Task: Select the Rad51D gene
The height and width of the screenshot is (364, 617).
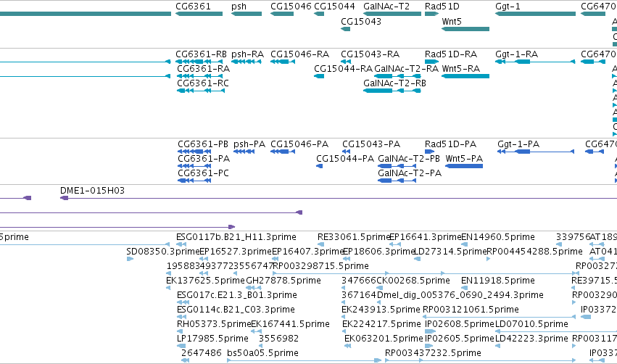Action: (x=431, y=14)
